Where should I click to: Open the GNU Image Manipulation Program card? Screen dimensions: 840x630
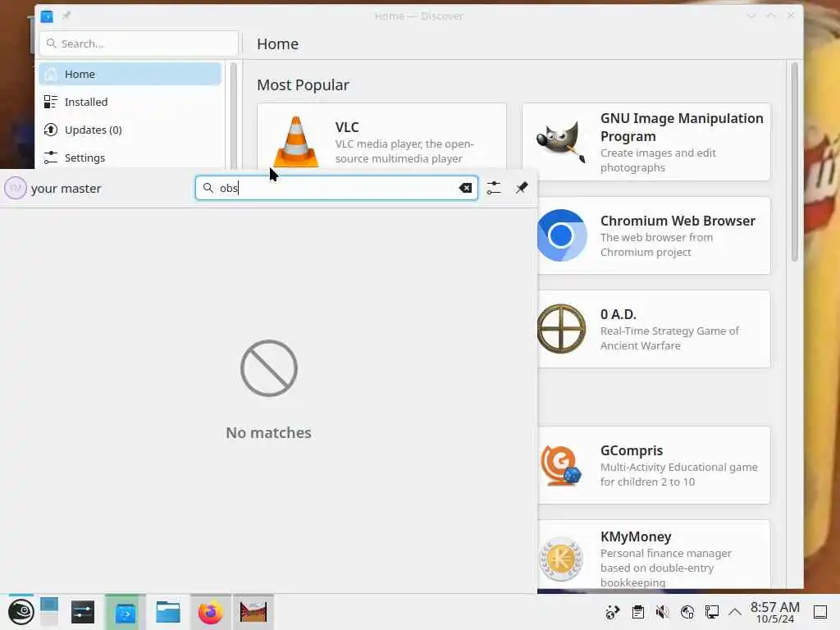point(646,142)
